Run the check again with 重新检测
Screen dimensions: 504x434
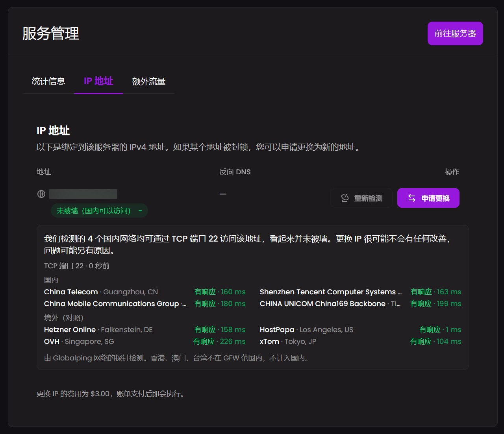point(361,198)
